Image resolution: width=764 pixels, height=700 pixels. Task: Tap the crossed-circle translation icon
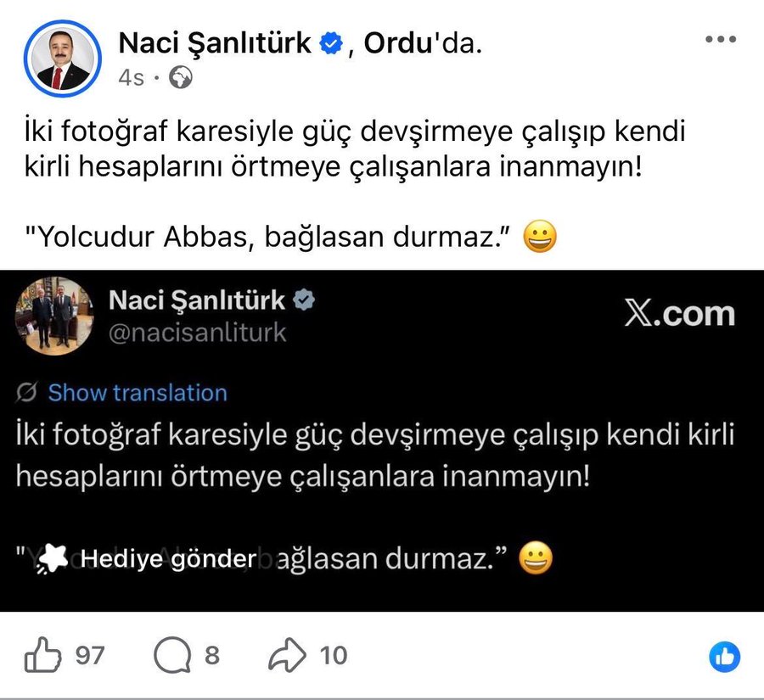point(26,393)
